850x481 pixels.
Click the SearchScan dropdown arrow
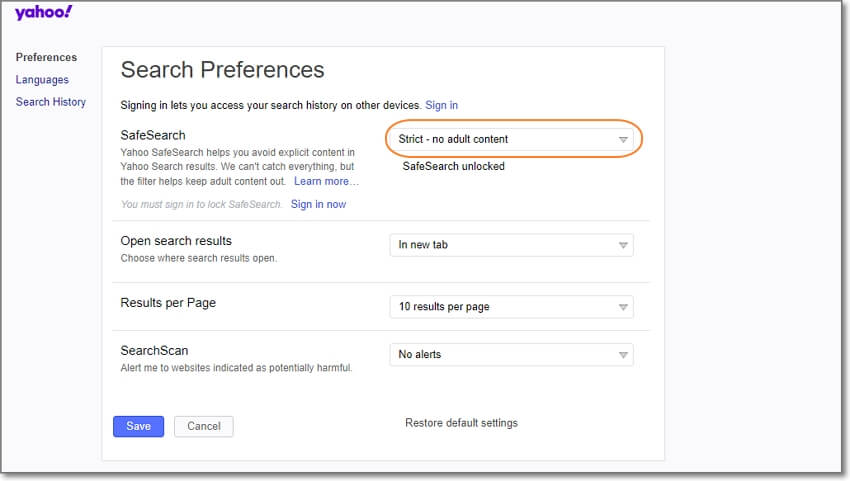tap(622, 355)
